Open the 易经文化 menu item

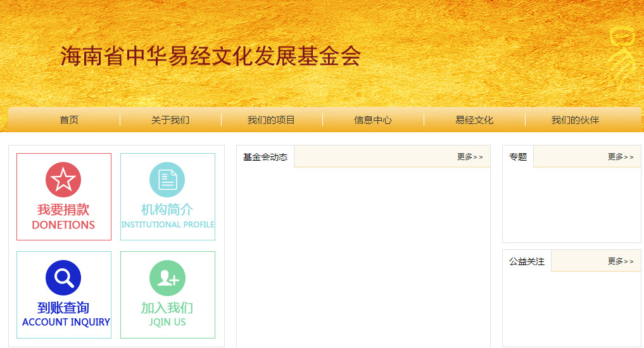click(x=474, y=120)
